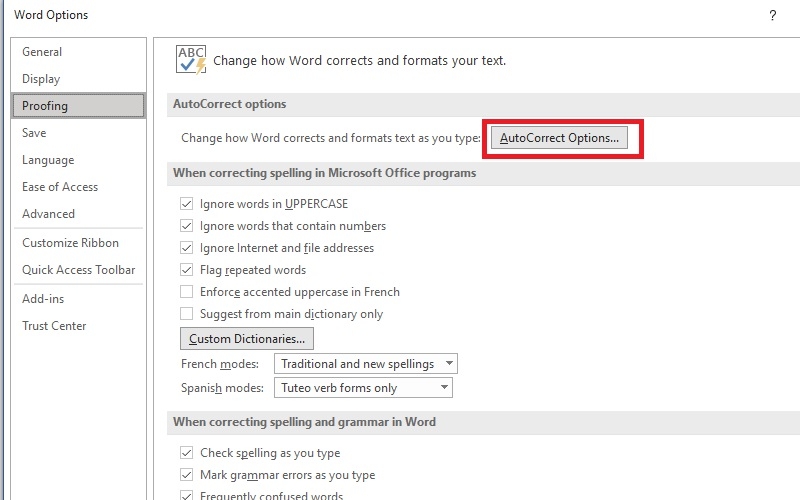Toggle Ignore words that contain numbers

pos(186,226)
